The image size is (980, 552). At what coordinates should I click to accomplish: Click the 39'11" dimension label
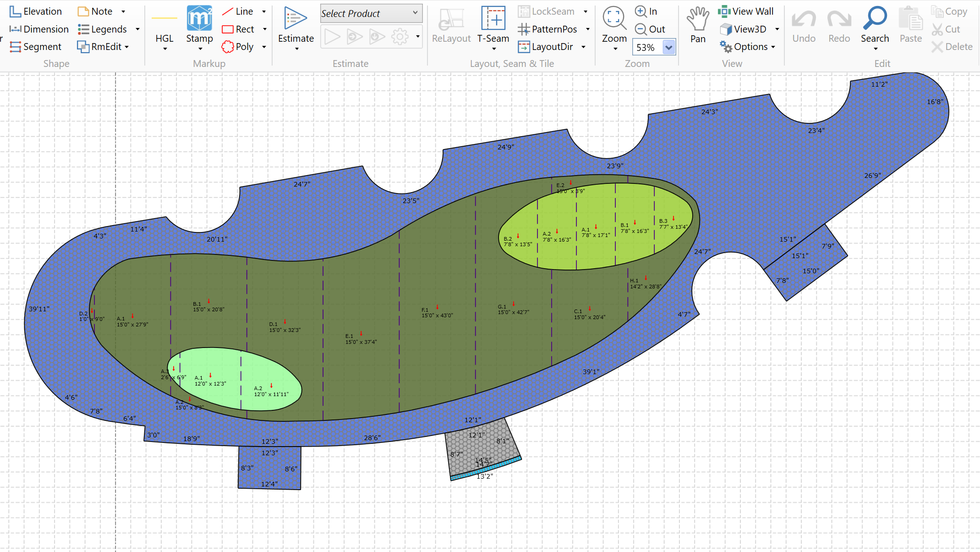click(x=39, y=309)
